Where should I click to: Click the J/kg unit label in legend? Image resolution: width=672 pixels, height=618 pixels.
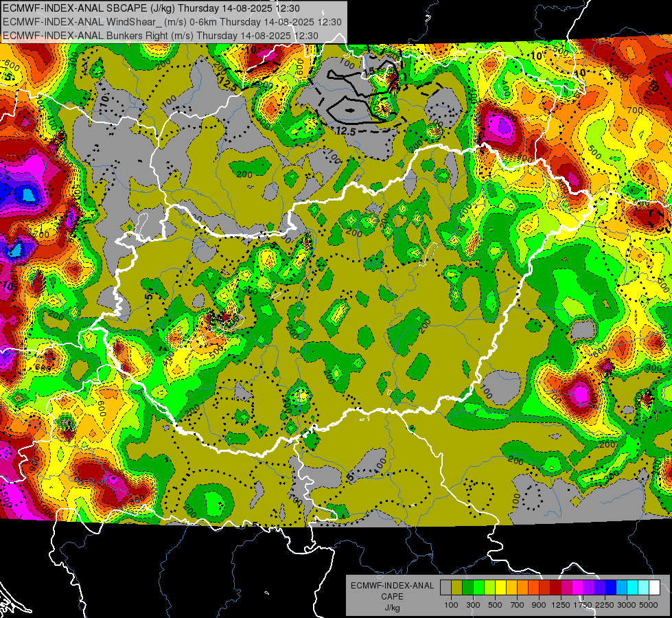pyautogui.click(x=392, y=608)
